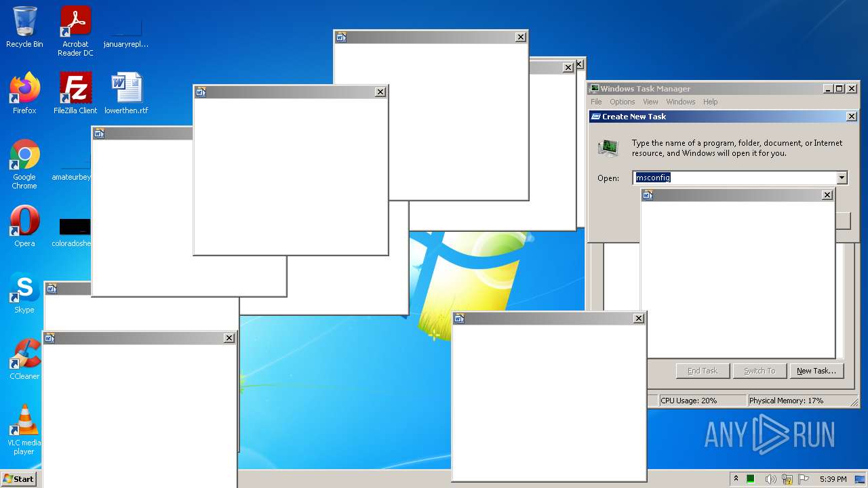Image resolution: width=868 pixels, height=488 pixels.
Task: Click the End Task button
Action: pyautogui.click(x=703, y=371)
